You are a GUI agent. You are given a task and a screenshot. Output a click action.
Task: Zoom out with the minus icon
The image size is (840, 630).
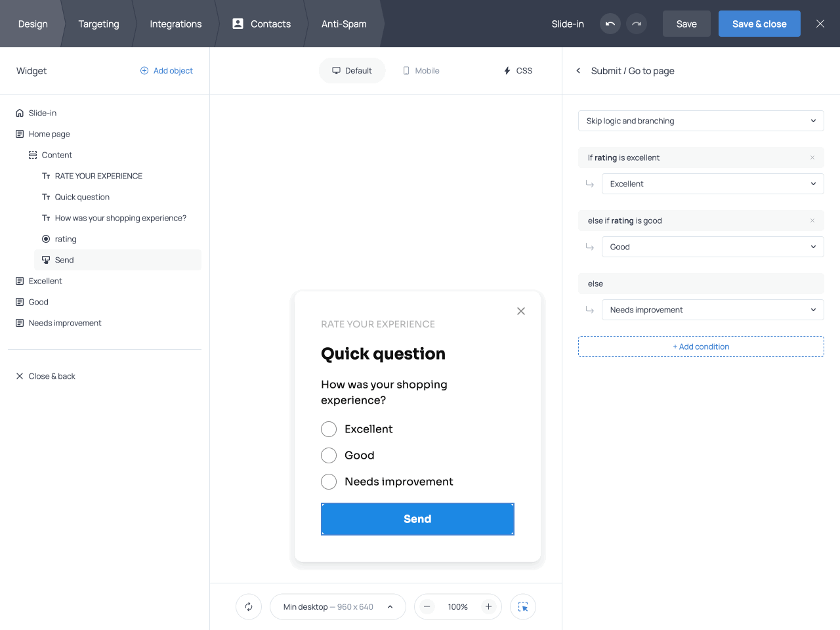[427, 607]
